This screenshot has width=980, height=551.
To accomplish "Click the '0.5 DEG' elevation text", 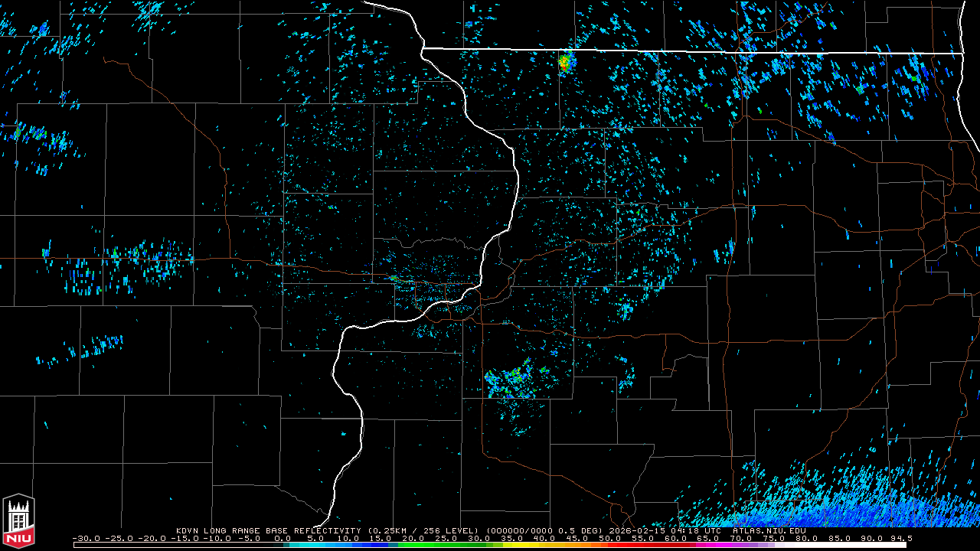I will point(579,530).
